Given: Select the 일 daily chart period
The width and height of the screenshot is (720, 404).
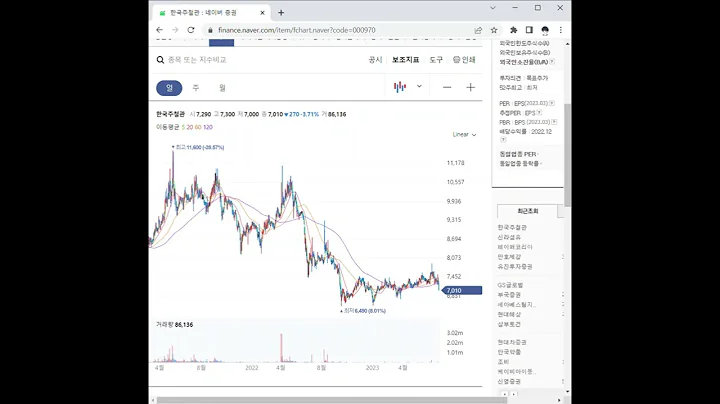Looking at the screenshot, I should coord(169,88).
